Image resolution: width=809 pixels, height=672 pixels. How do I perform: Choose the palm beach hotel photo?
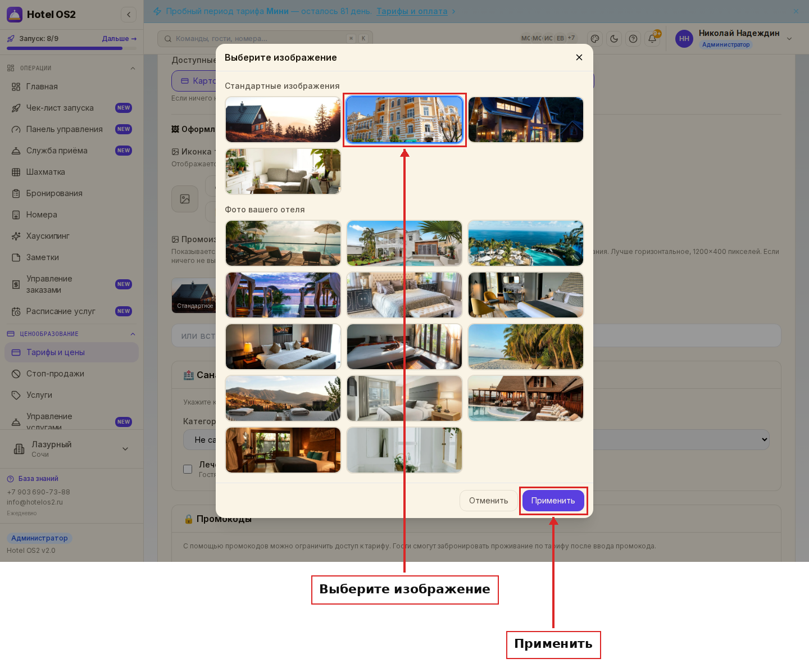tap(526, 347)
